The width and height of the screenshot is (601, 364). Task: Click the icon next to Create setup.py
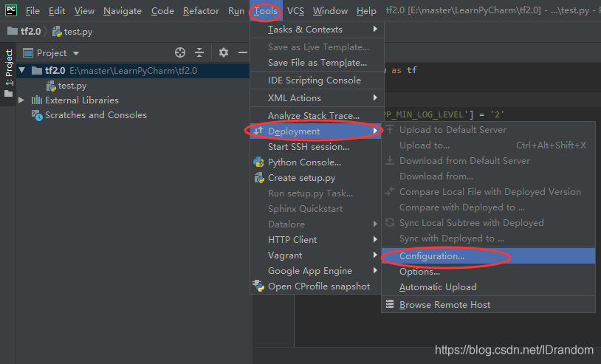coord(259,178)
